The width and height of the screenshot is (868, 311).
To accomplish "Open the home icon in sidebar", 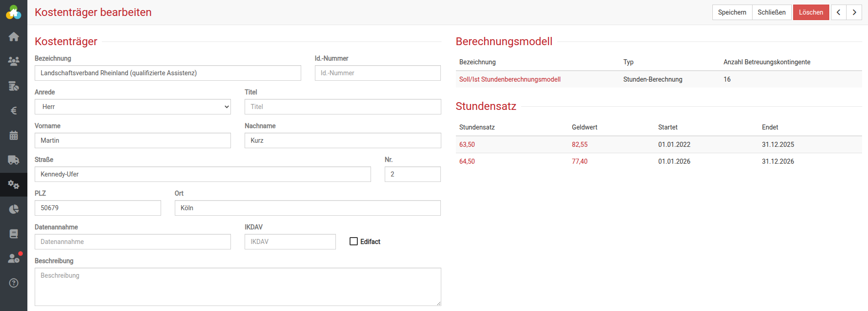I will pyautogui.click(x=14, y=36).
